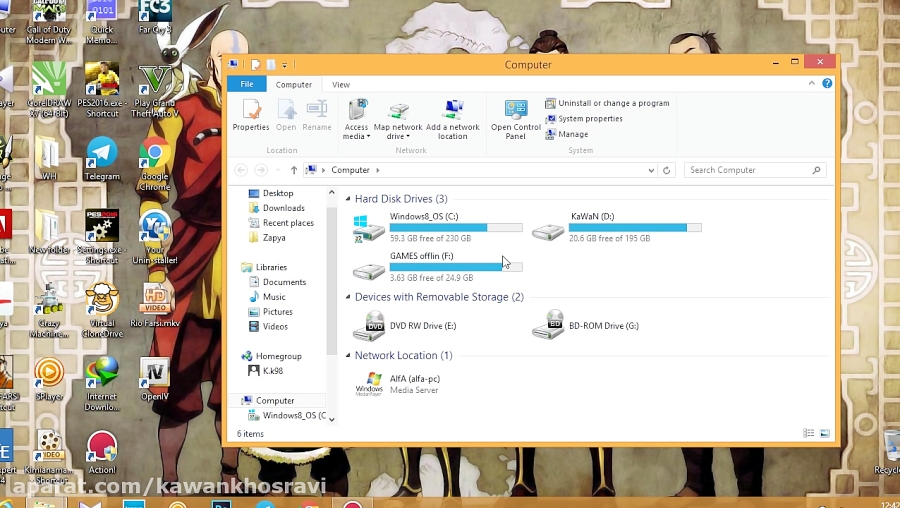Switch to large icons view layout
This screenshot has width=900, height=508.
tap(825, 433)
